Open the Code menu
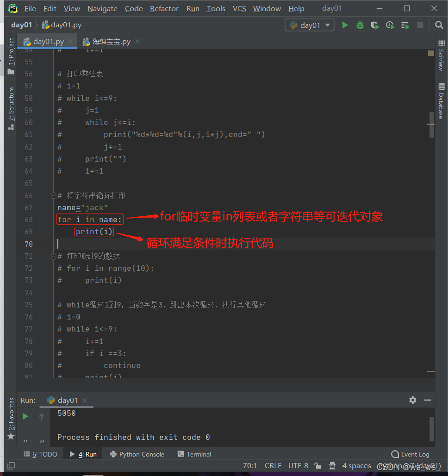The height and width of the screenshot is (476, 448). (x=134, y=8)
